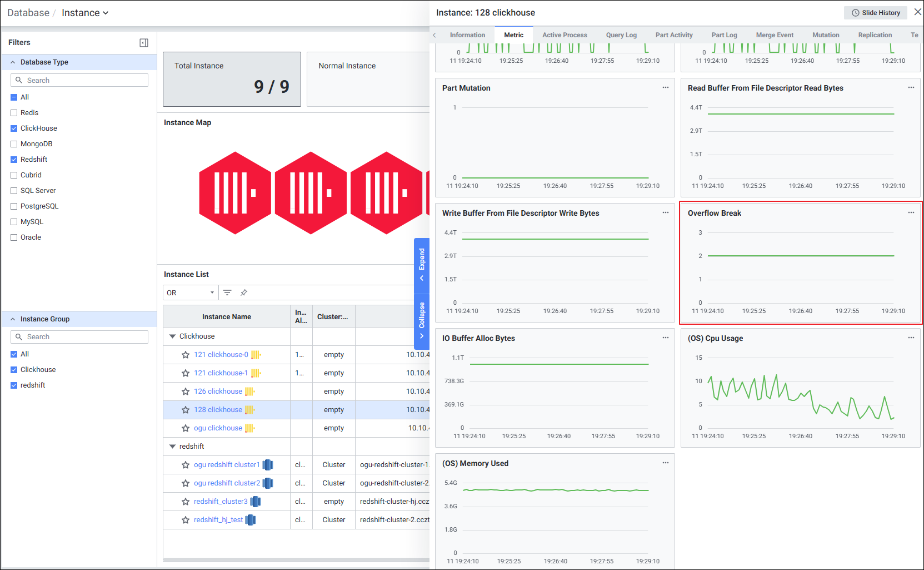Star the 128 clickhouse instance

(x=186, y=410)
